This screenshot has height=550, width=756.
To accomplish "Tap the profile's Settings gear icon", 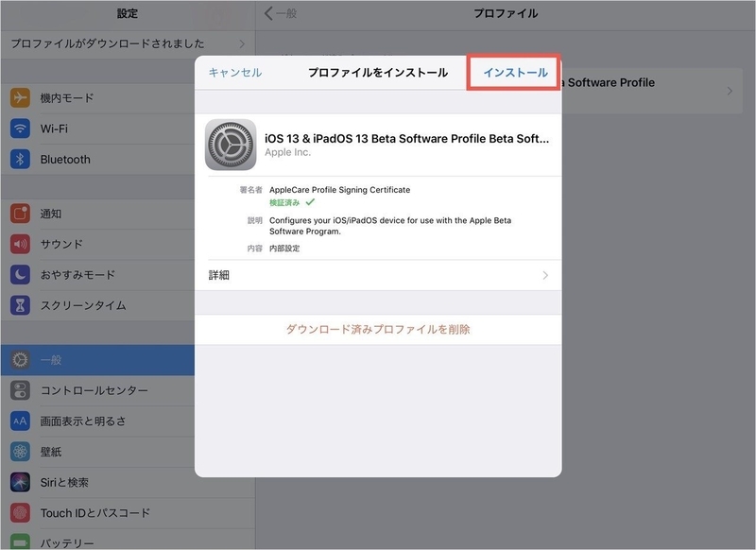I will click(231, 145).
